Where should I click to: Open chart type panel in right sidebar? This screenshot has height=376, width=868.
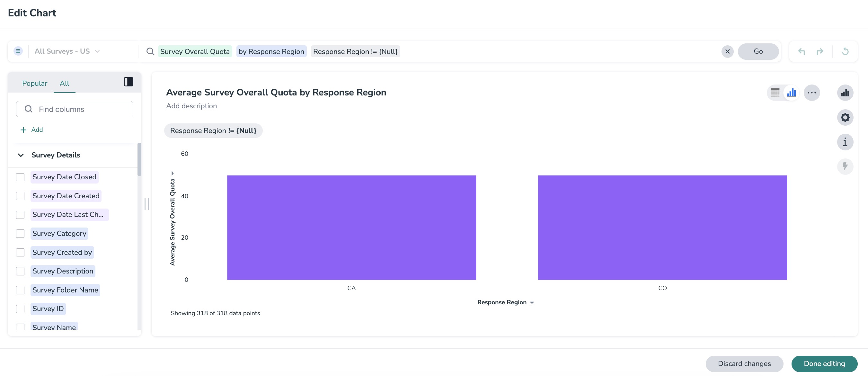(845, 93)
